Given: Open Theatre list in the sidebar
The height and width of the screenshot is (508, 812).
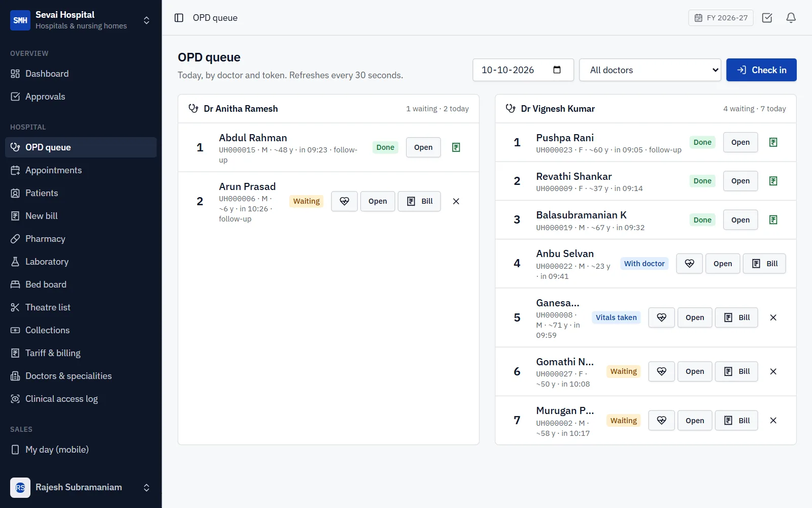Looking at the screenshot, I should coord(81,307).
